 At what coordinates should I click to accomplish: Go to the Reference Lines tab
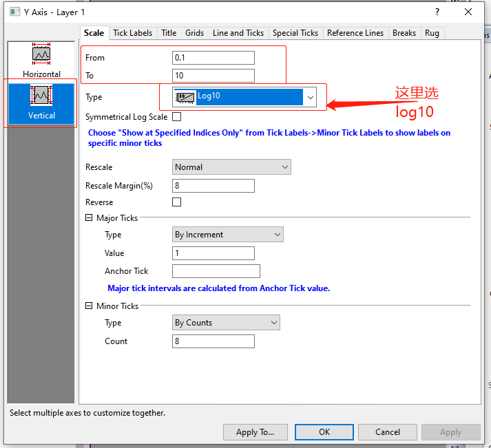[x=355, y=33]
